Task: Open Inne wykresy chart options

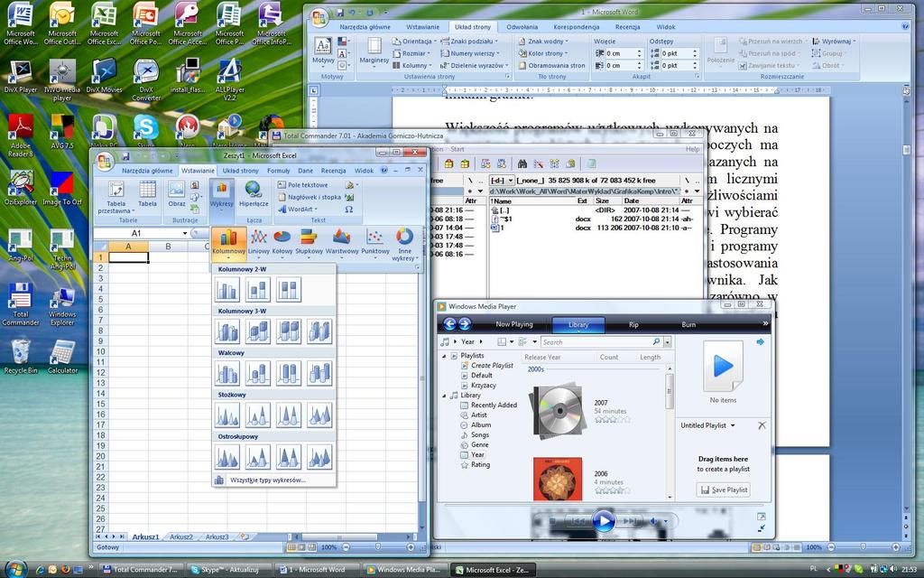Action: click(404, 244)
